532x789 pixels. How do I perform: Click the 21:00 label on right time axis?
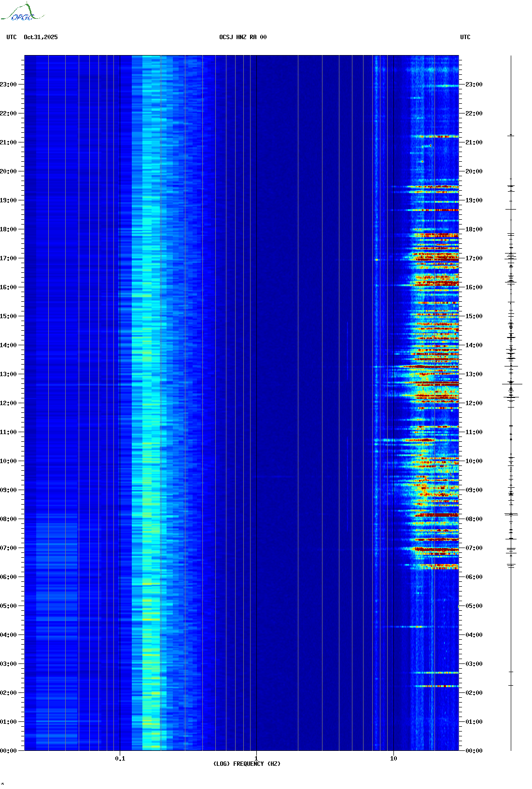[474, 142]
